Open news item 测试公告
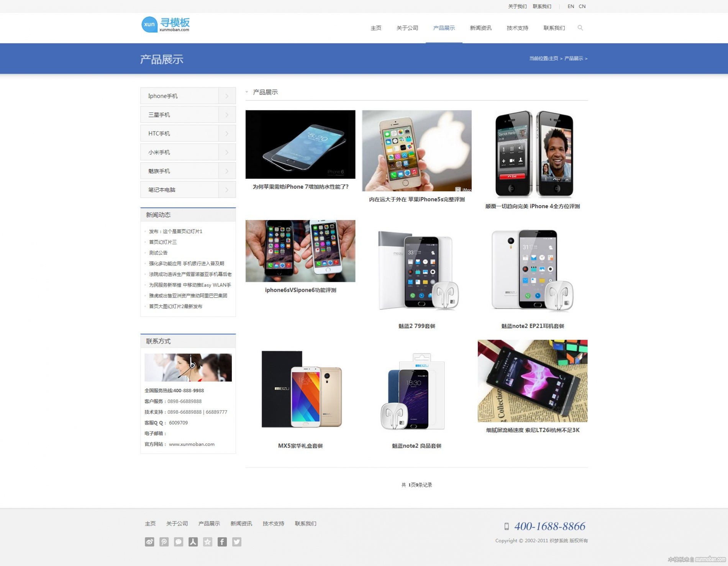 [158, 253]
